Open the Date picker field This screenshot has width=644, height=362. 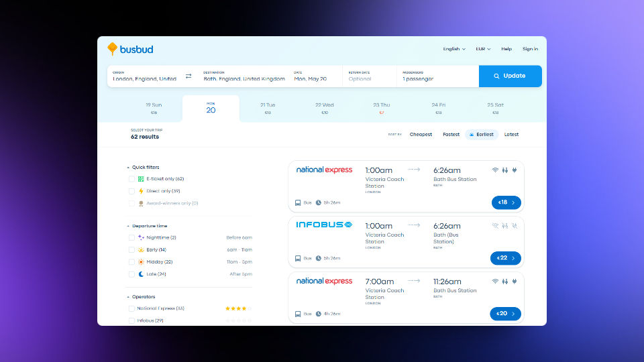tap(315, 76)
